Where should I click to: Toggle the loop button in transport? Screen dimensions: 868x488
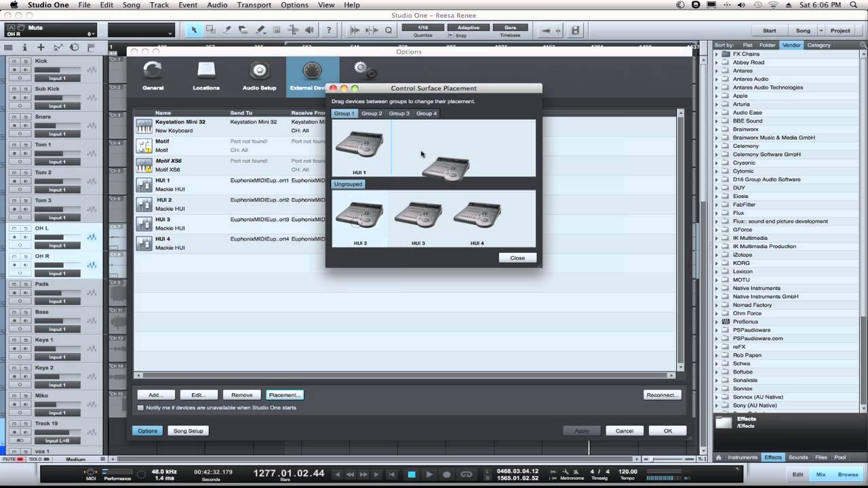pyautogui.click(x=466, y=474)
